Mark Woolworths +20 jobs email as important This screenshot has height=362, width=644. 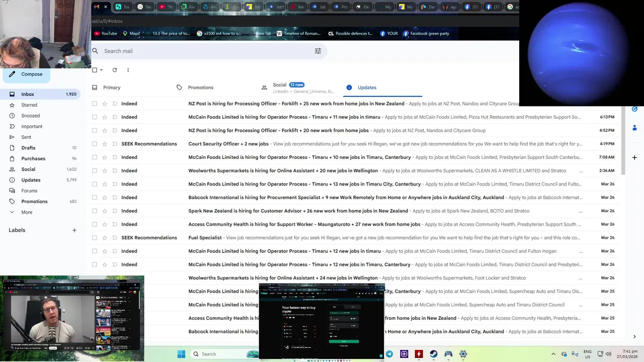[115, 170]
